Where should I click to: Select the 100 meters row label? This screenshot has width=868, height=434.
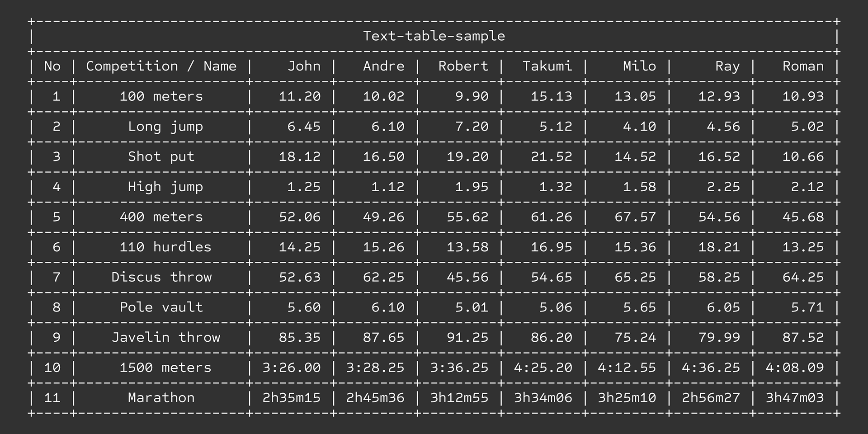tap(161, 96)
